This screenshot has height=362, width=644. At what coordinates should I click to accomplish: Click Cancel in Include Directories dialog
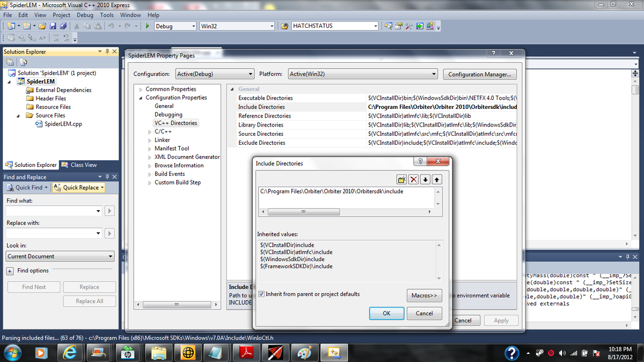point(424,313)
